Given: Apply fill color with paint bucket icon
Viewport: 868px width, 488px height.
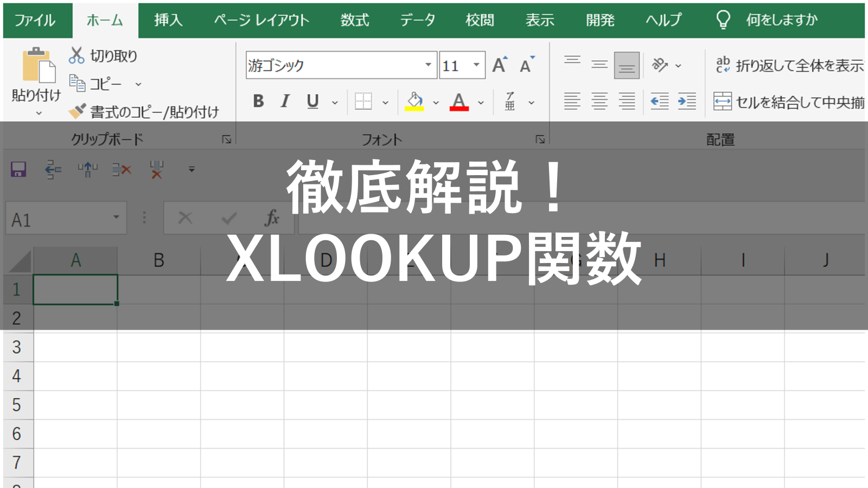Looking at the screenshot, I should [414, 101].
